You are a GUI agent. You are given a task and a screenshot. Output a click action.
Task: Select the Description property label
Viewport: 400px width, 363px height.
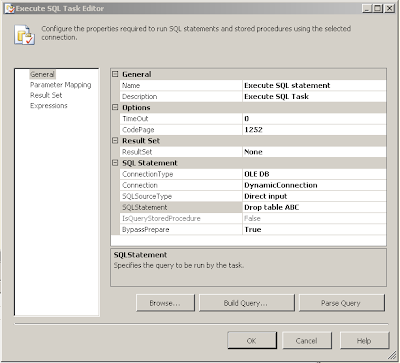(181, 96)
